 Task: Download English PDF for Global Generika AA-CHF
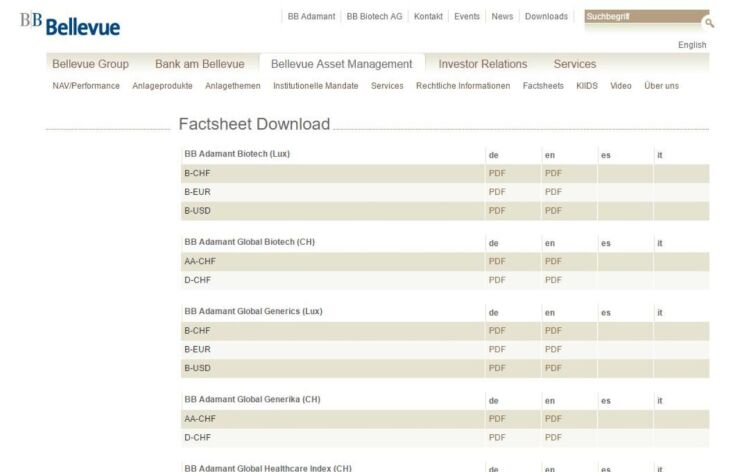click(x=553, y=419)
